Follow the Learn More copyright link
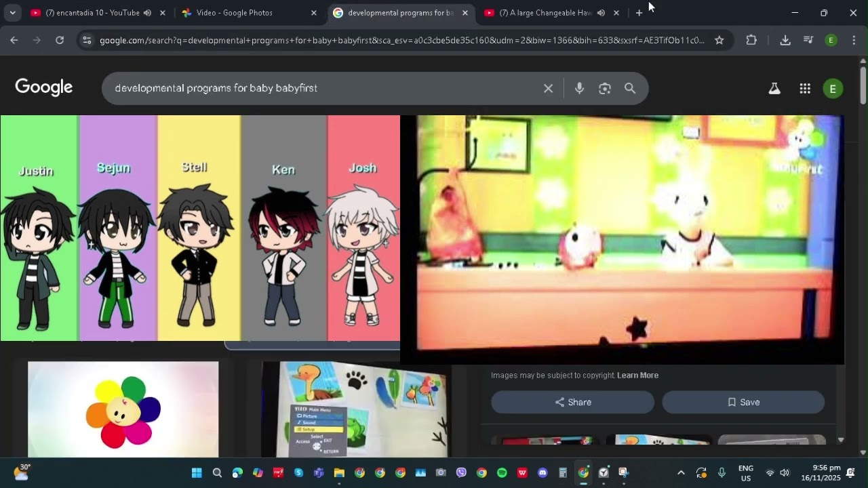 tap(637, 375)
